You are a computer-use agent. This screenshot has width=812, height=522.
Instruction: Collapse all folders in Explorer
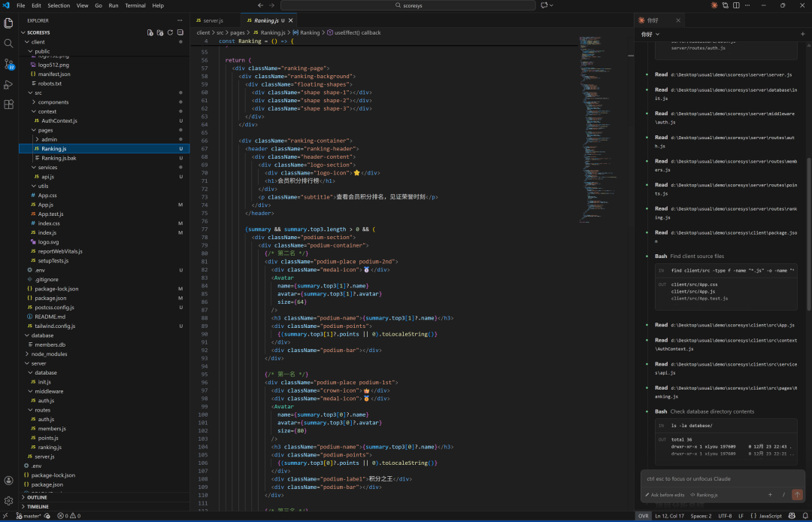point(180,32)
